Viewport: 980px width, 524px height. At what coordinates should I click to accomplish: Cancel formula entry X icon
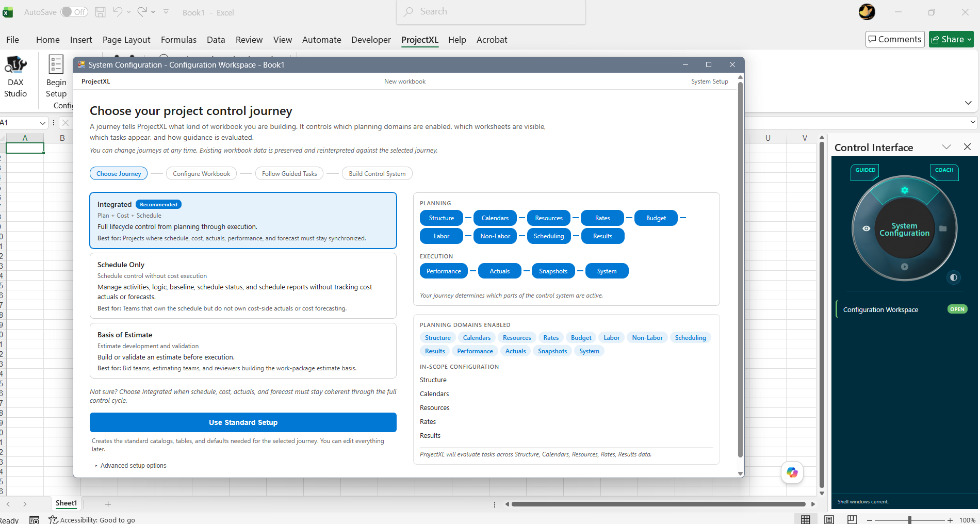tap(66, 123)
